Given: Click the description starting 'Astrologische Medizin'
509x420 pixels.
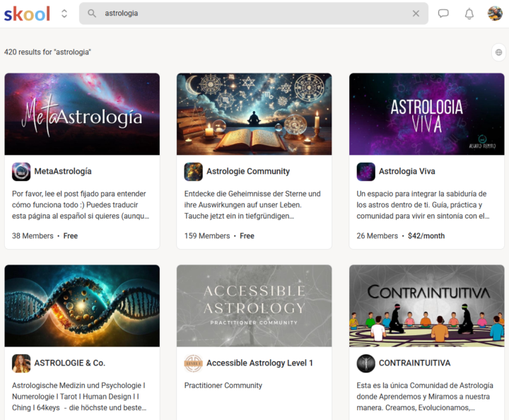Looking at the screenshot, I should (x=79, y=397).
